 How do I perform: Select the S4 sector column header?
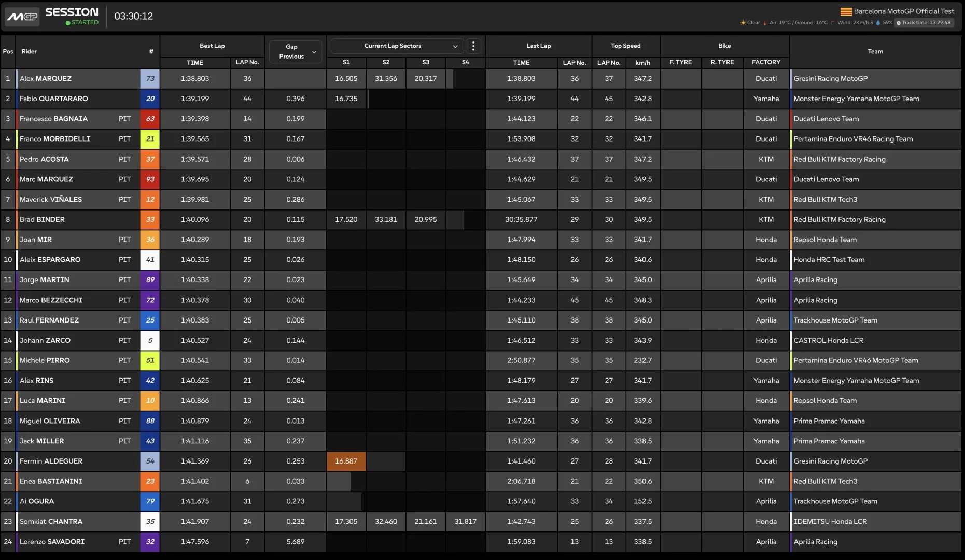point(466,62)
